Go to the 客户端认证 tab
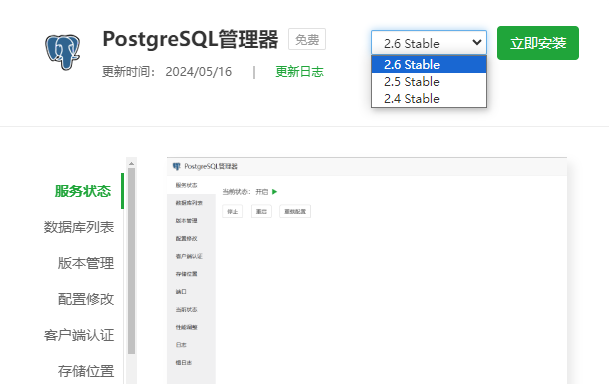609x384 pixels. [79, 335]
